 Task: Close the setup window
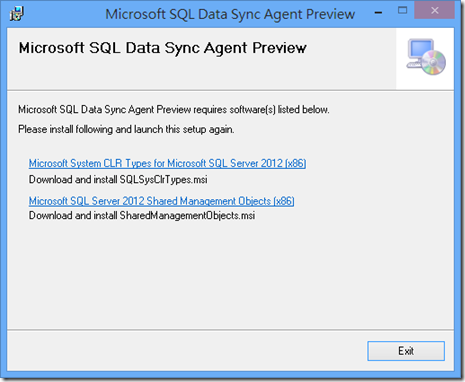point(434,11)
